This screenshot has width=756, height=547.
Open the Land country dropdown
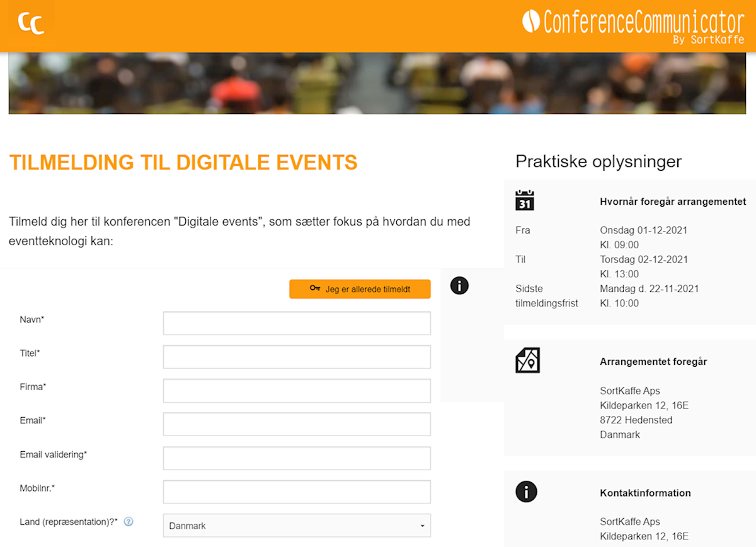pyautogui.click(x=297, y=526)
